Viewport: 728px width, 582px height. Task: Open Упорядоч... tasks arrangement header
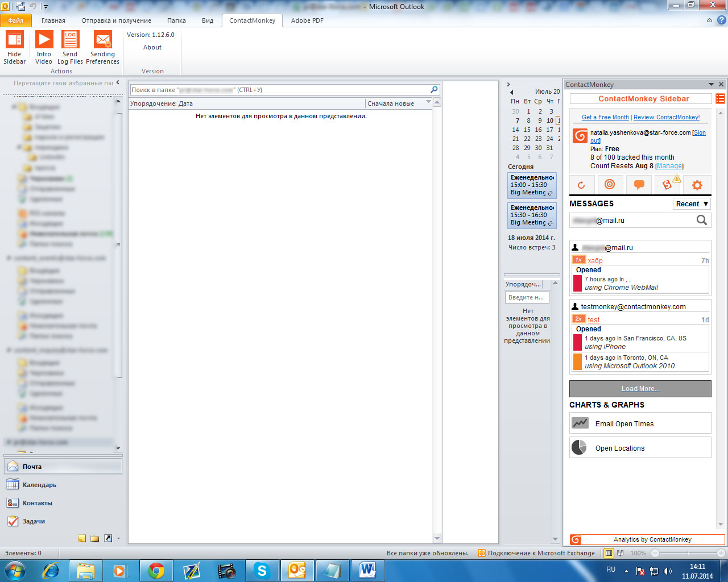click(x=523, y=284)
